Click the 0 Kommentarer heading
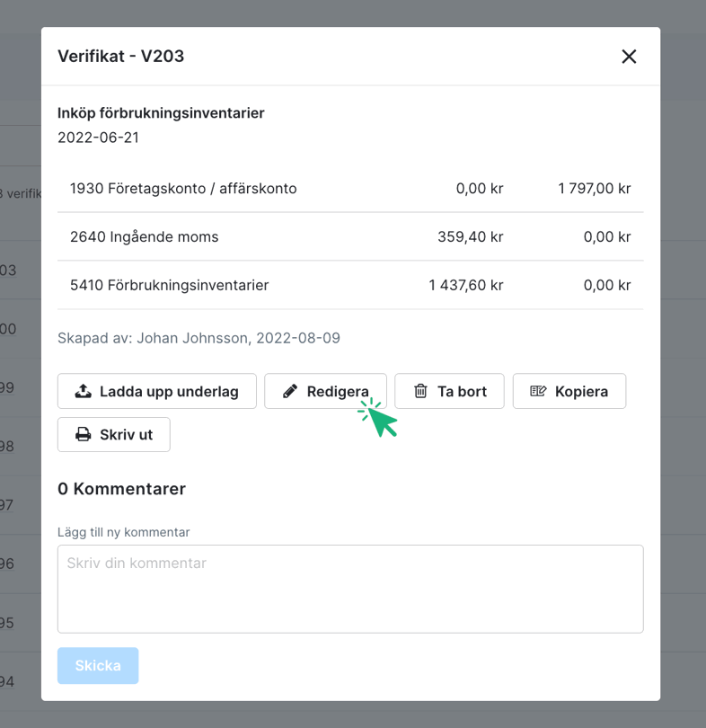The height and width of the screenshot is (728, 706). click(121, 489)
